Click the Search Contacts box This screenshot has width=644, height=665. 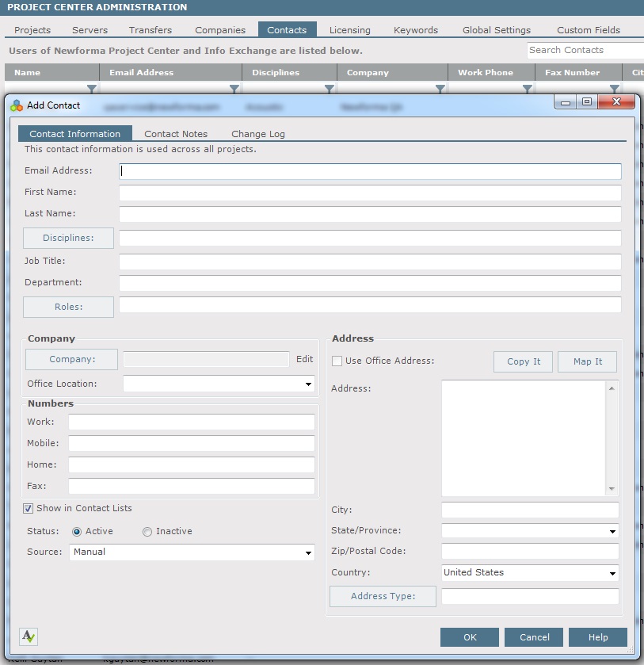tap(586, 50)
